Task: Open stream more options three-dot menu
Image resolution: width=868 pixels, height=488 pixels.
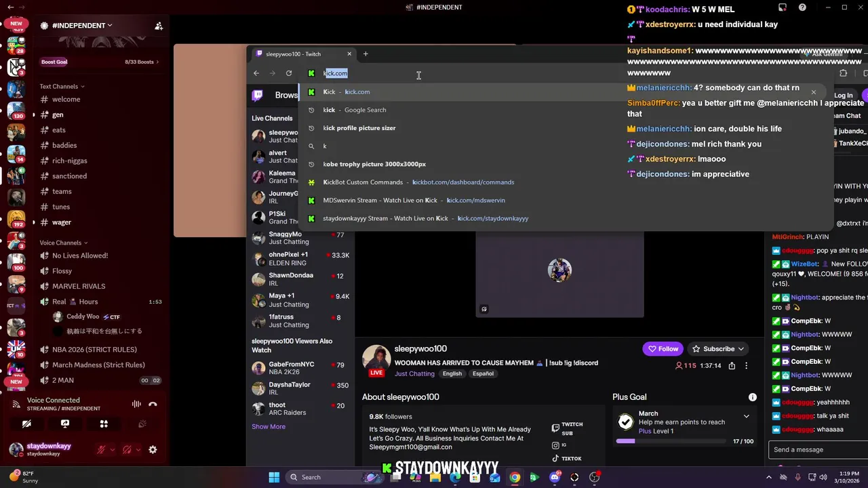Action: click(x=747, y=366)
